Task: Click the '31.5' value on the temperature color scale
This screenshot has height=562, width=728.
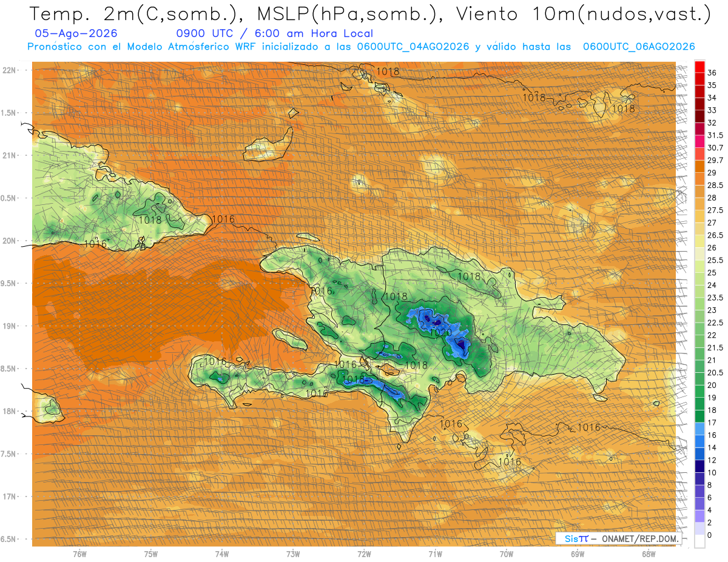Action: pyautogui.click(x=715, y=135)
